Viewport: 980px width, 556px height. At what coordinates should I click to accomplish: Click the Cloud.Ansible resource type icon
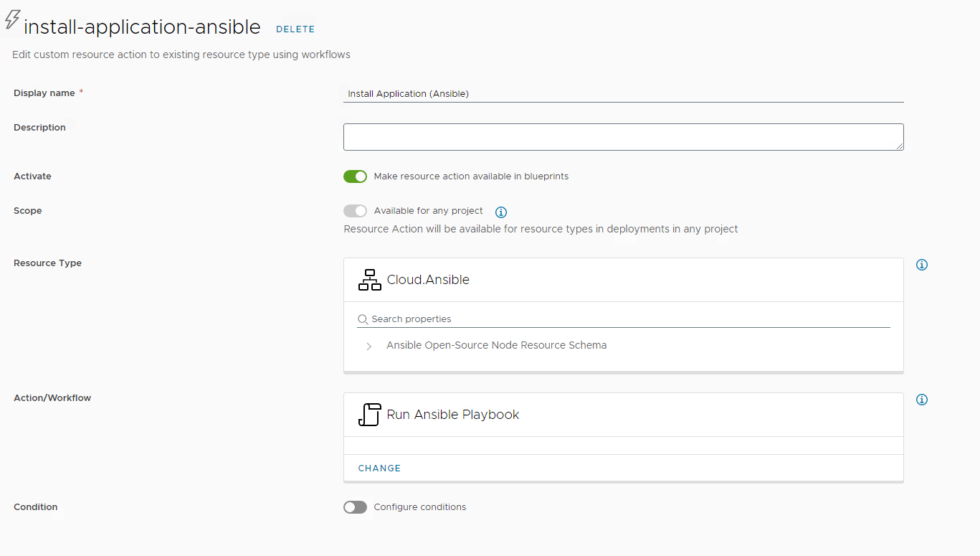click(x=370, y=280)
